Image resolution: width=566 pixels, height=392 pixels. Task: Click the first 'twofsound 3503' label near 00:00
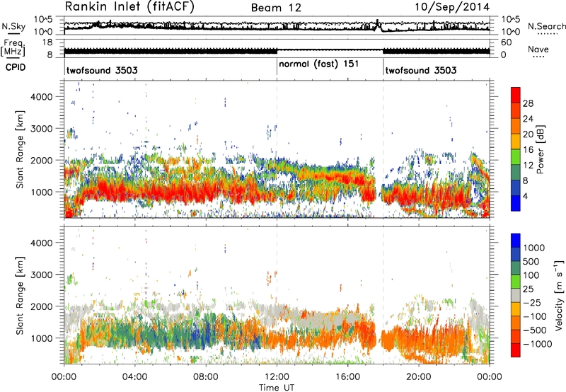point(102,70)
